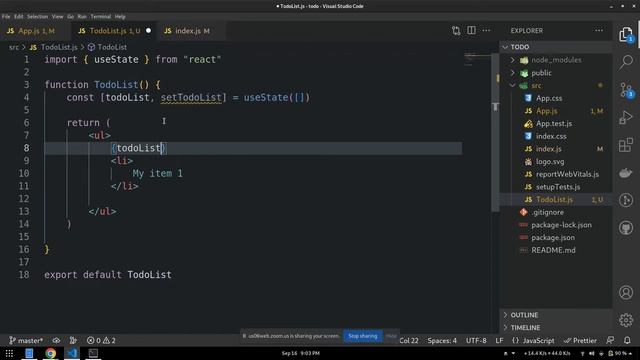The height and width of the screenshot is (360, 640).
Task: Open Explorer panel Views and More Actions
Action: pos(599,31)
